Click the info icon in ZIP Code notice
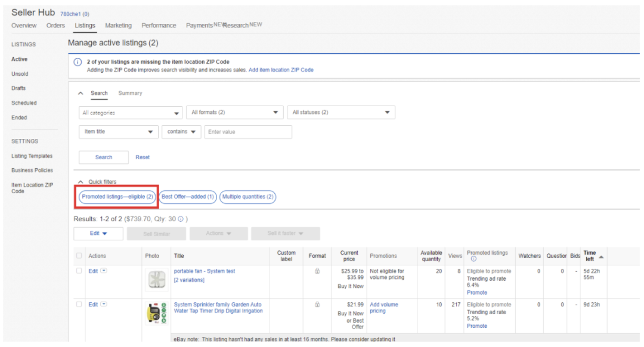This screenshot has height=347, width=644. 78,62
